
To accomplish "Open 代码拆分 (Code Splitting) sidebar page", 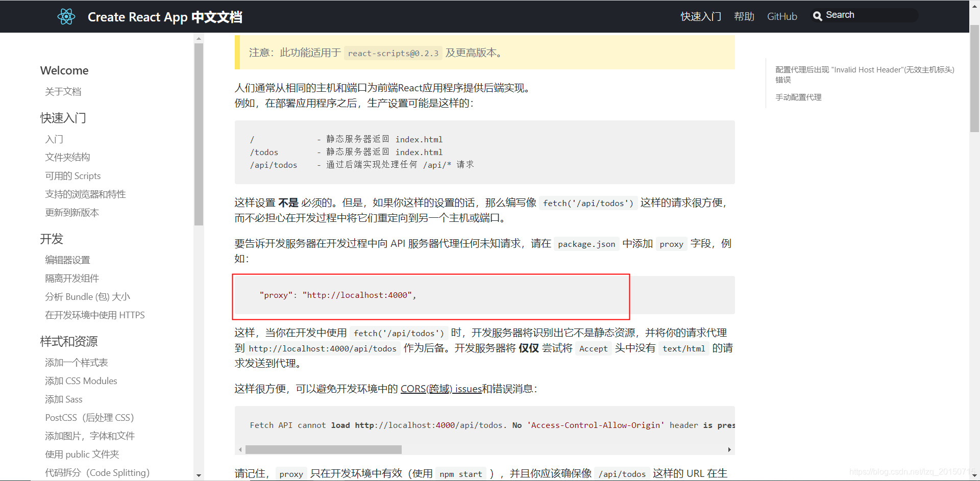I will (97, 473).
